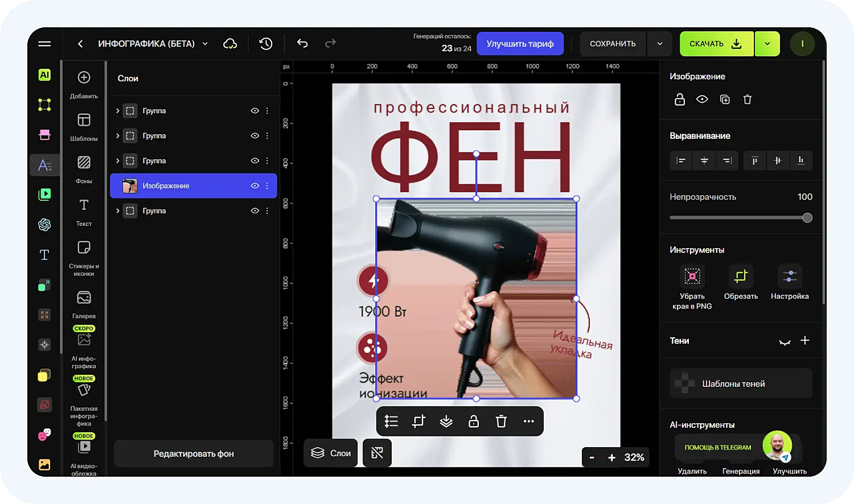The width and height of the screenshot is (854, 504).
Task: Open the ИНФОГРАФИКА (БЕТА) dropdown
Action: [204, 43]
